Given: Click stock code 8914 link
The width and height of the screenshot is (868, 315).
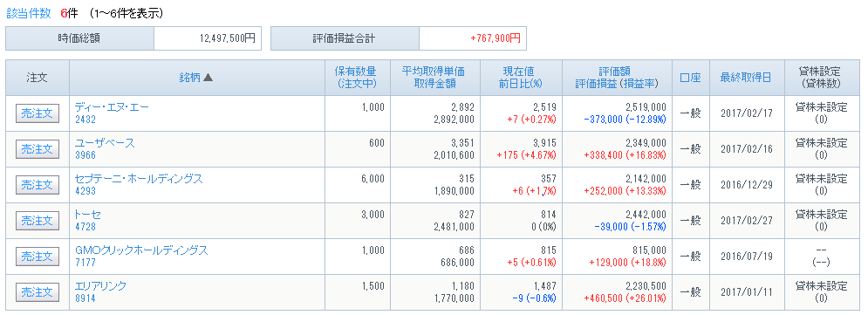Looking at the screenshot, I should tap(85, 298).
